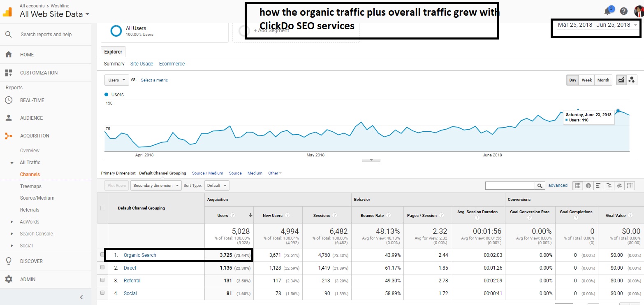The image size is (644, 305).
Task: Click the table search magnifier button
Action: click(x=540, y=186)
